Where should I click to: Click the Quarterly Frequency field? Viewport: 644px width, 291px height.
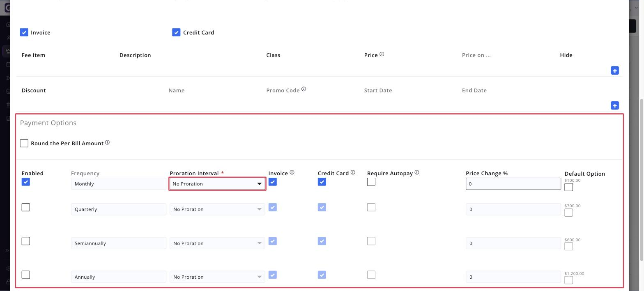tap(119, 209)
